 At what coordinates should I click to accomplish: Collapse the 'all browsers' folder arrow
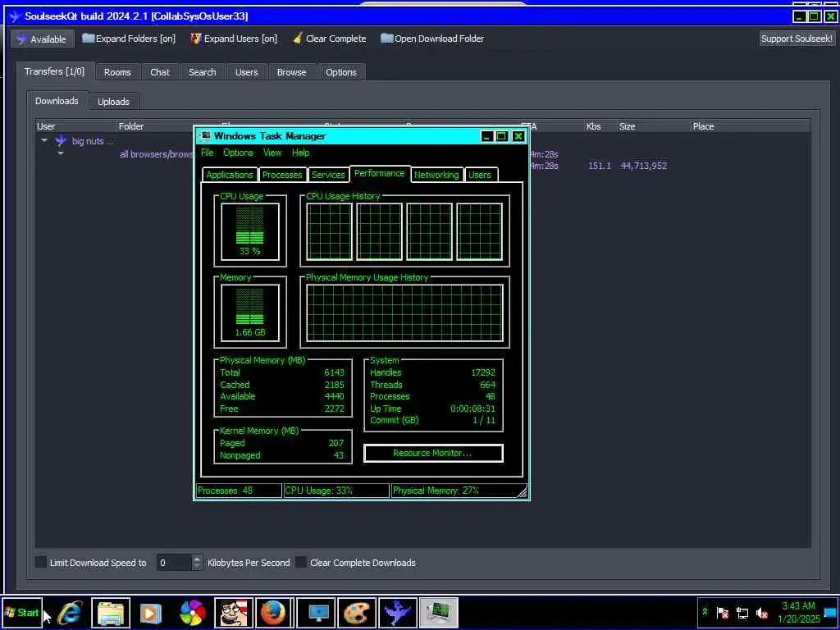tap(61, 153)
